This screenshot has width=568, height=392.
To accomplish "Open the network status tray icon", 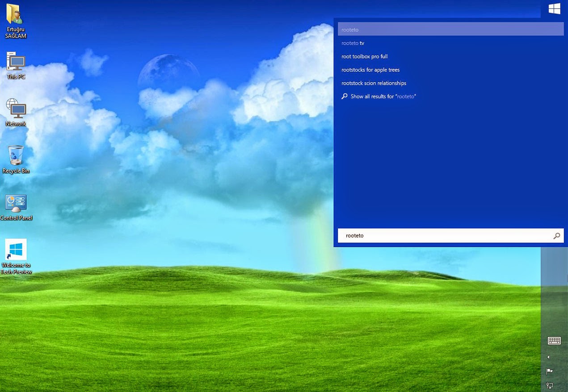I will [550, 385].
